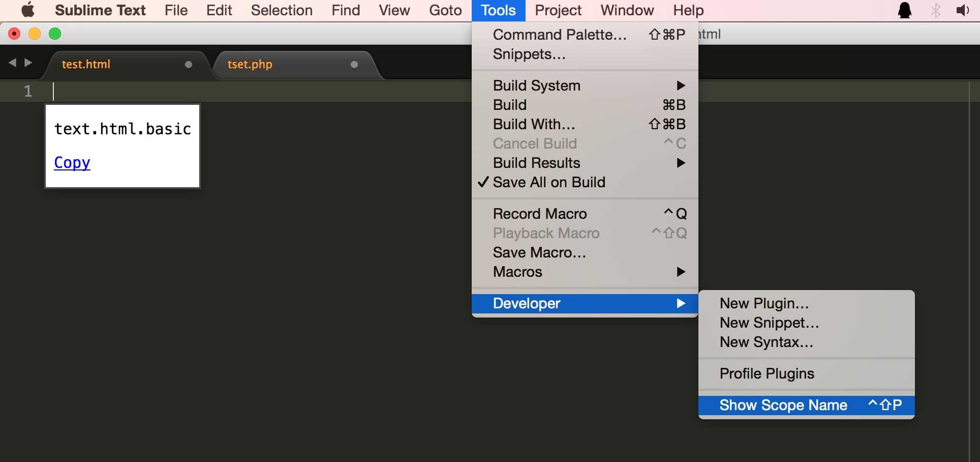Toggle Save All on Build option
This screenshot has width=980, height=462.
585,182
